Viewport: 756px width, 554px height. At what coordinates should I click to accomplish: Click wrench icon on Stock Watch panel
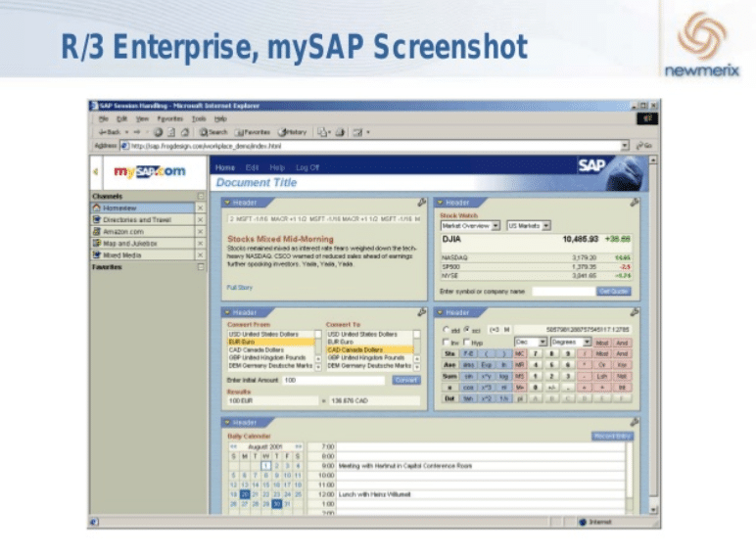634,203
